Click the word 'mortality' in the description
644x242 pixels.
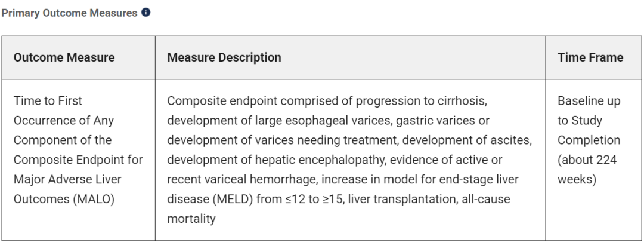point(191,219)
